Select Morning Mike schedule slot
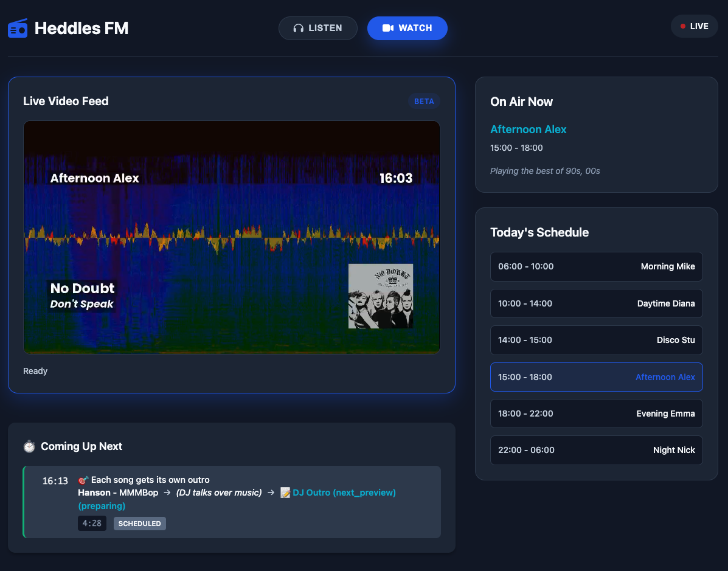 point(596,266)
